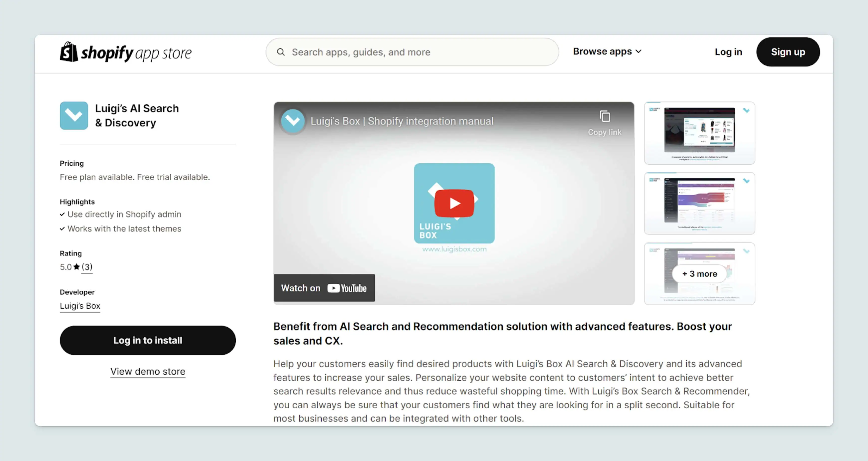Open the (3) reviews count link
The height and width of the screenshot is (461, 868).
point(87,267)
